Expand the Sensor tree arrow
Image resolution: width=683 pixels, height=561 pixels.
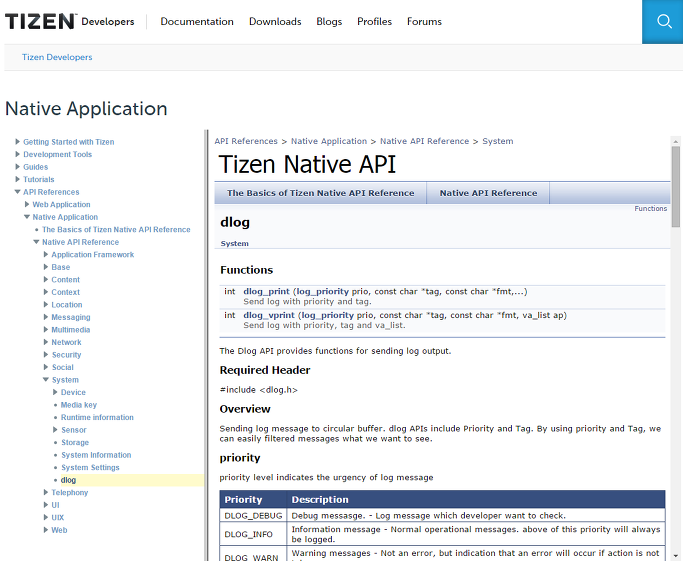55,430
